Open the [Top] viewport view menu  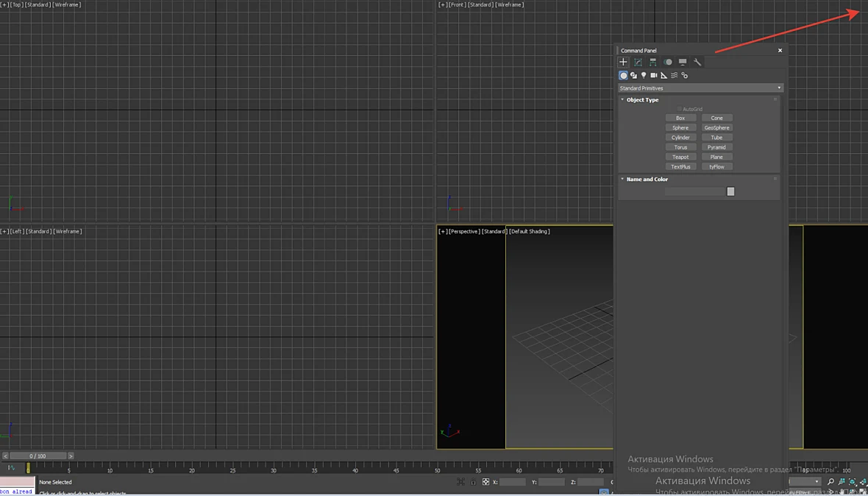point(17,4)
